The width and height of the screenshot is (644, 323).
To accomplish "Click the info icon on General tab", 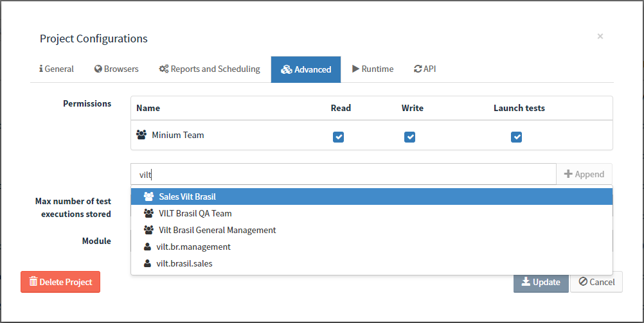I will pos(41,69).
